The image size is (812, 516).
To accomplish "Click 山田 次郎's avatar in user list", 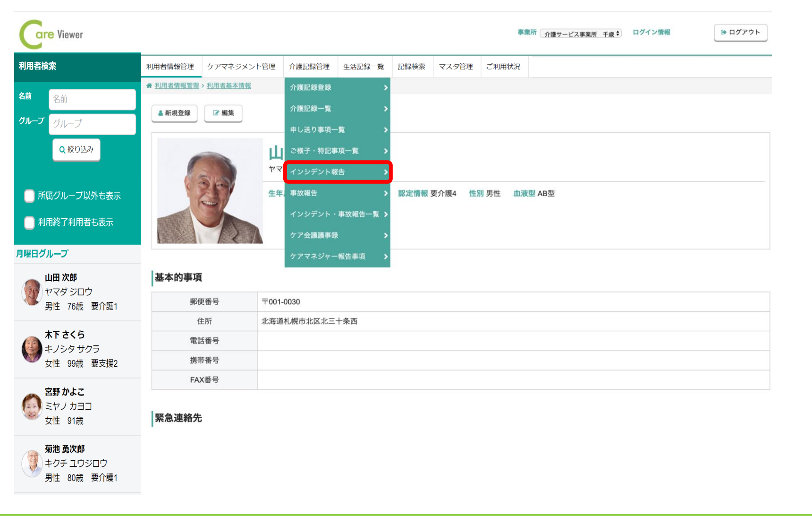I will 32,292.
